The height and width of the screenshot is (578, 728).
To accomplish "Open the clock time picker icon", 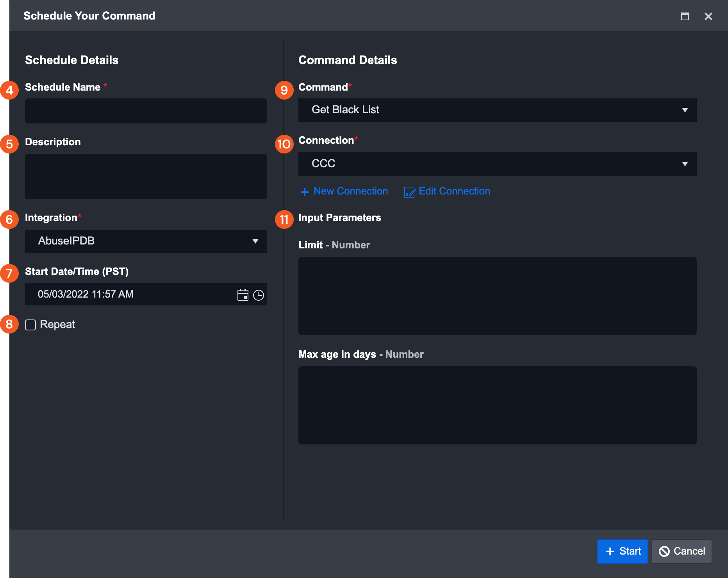I will [259, 295].
